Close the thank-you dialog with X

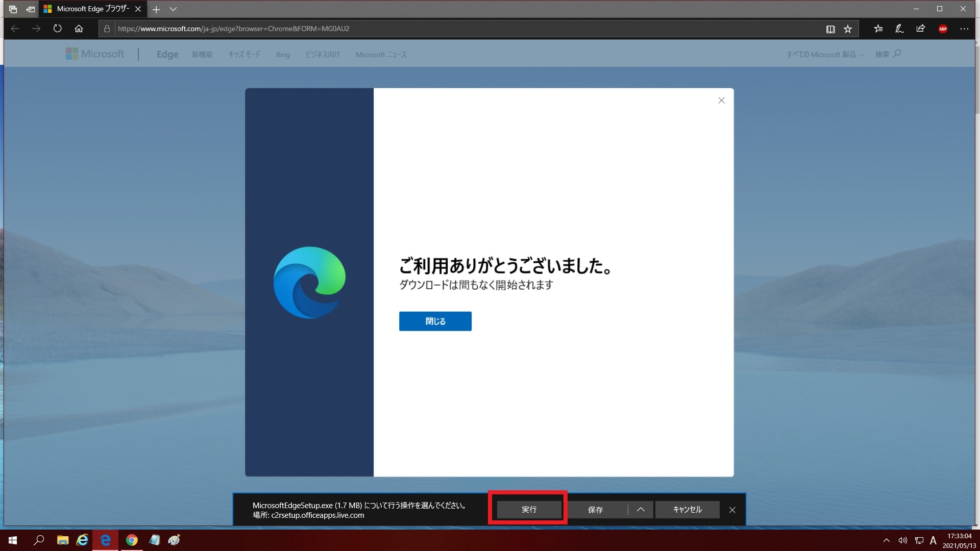pos(721,101)
